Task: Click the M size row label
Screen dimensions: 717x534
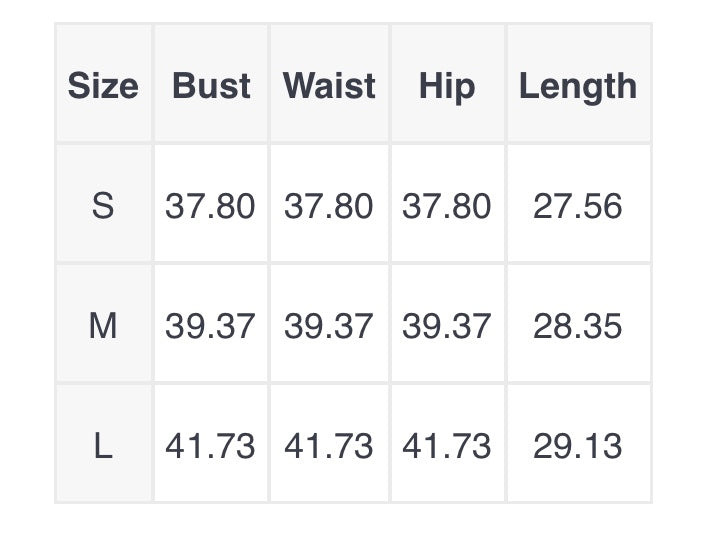Action: click(x=103, y=326)
